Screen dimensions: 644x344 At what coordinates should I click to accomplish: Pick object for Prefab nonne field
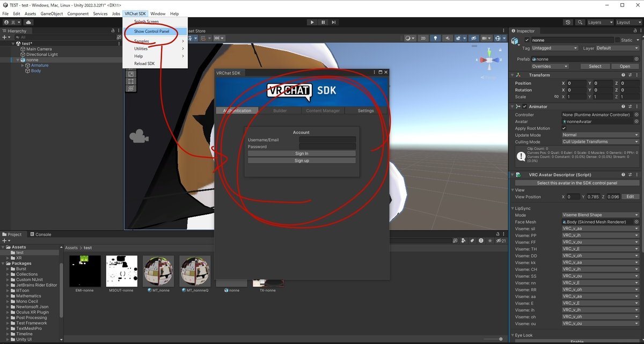636,59
